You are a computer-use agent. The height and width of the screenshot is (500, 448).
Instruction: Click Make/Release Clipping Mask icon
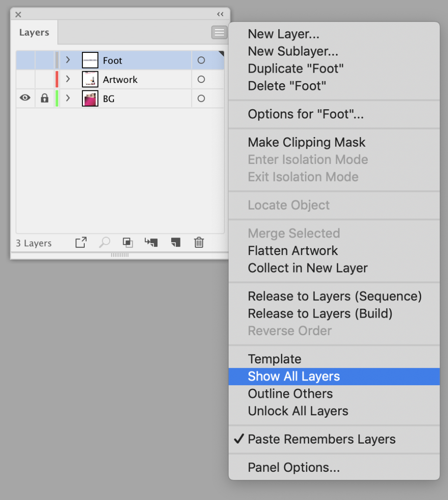pos(128,243)
